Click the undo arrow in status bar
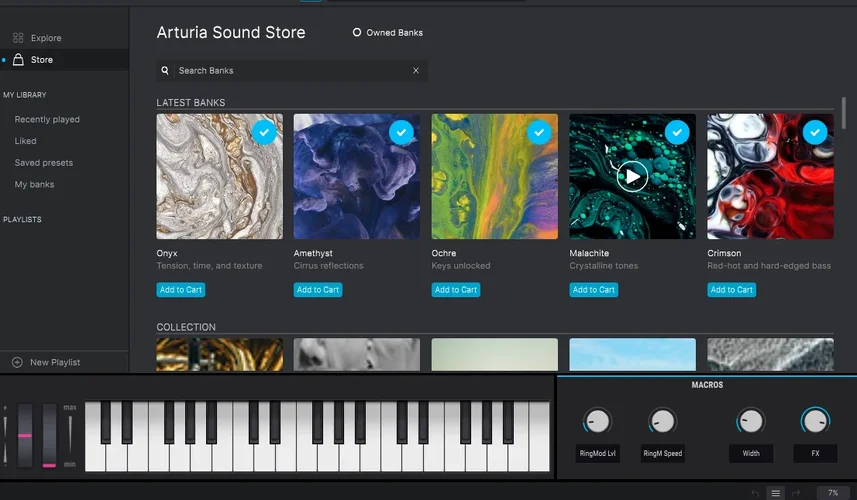This screenshot has height=500, width=857. [x=755, y=493]
